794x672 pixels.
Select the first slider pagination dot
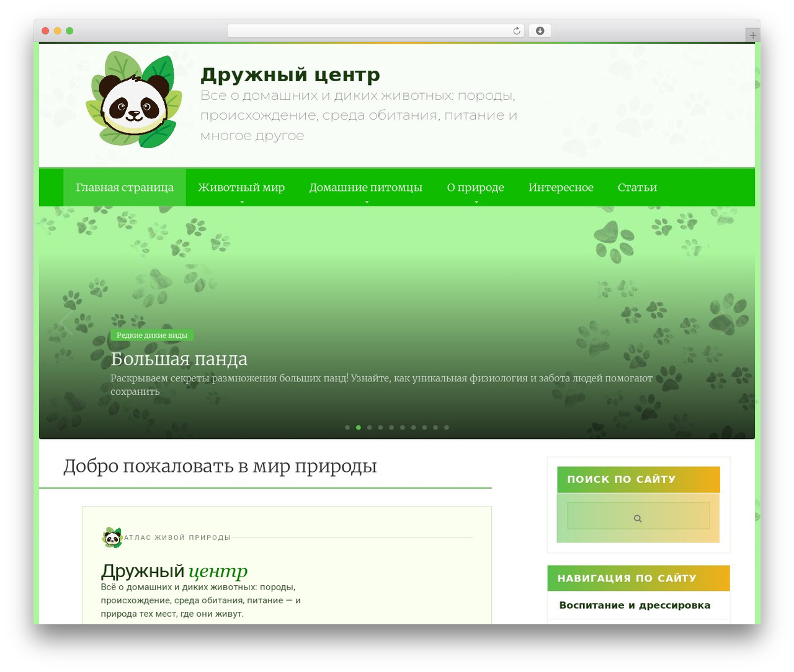[x=347, y=427]
